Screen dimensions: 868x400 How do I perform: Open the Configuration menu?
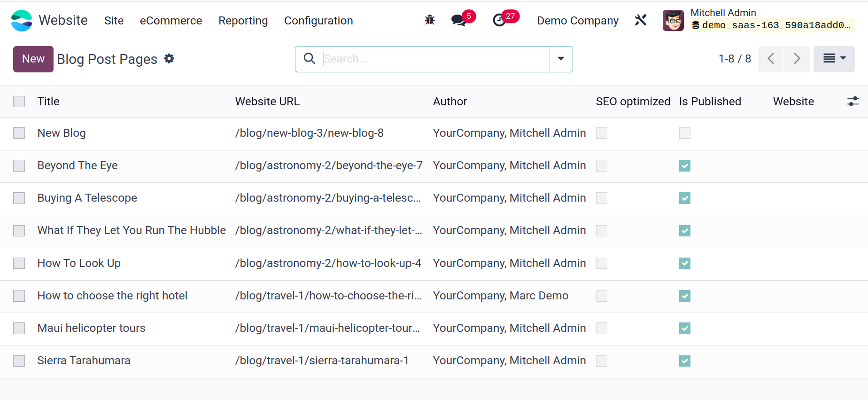click(x=318, y=21)
